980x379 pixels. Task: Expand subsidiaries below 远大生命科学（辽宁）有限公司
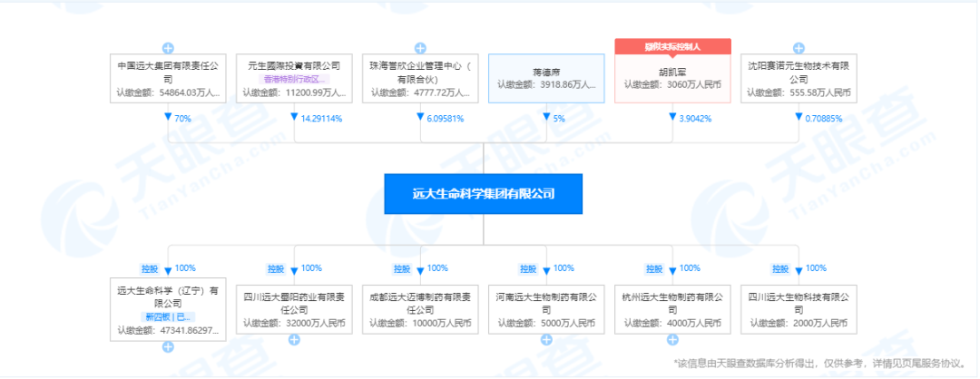168,346
